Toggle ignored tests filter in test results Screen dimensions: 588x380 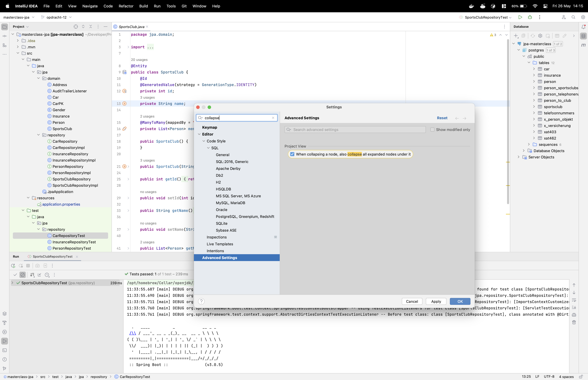point(23,274)
